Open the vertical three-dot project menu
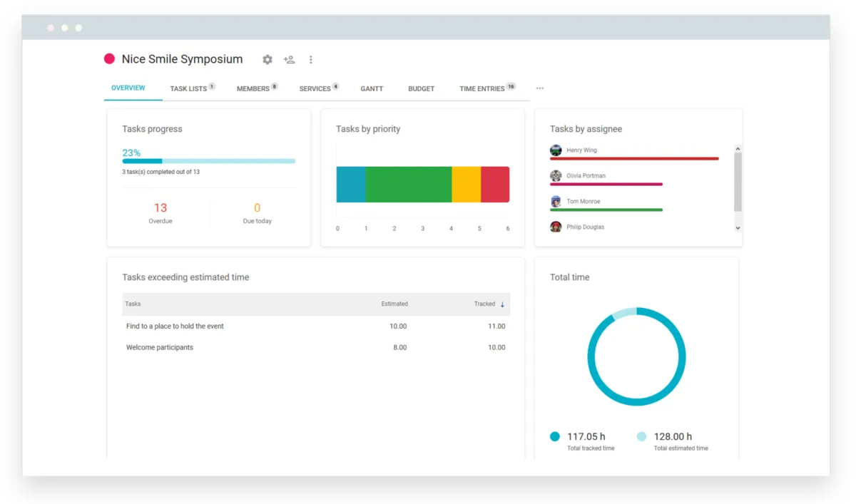This screenshot has width=856, height=504. (310, 60)
